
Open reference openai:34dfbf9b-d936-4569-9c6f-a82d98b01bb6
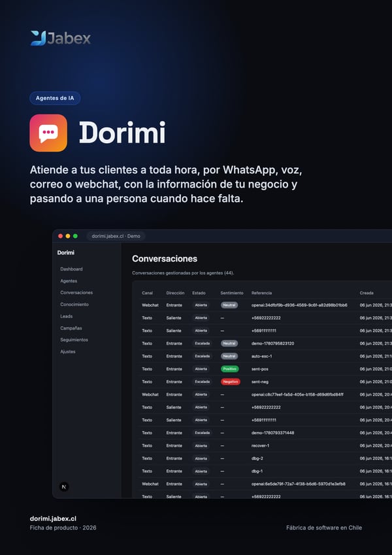pyautogui.click(x=299, y=305)
